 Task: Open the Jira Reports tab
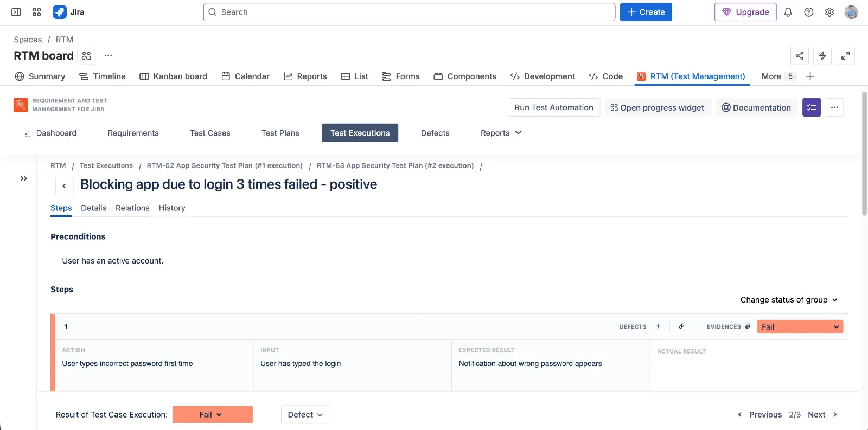click(x=305, y=76)
